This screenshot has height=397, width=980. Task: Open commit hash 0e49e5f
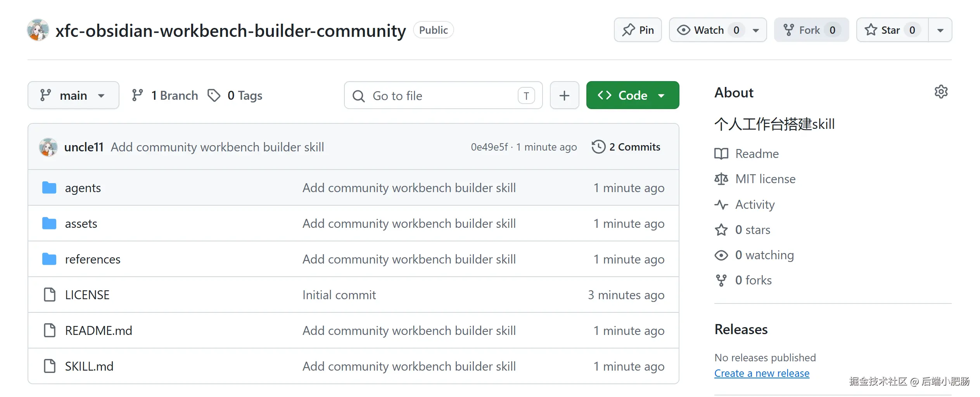489,147
